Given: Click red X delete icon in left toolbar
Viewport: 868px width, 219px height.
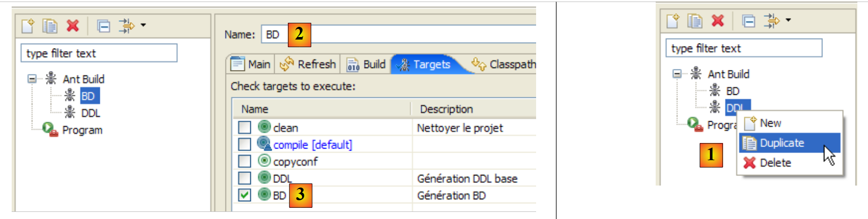Looking at the screenshot, I should click(x=73, y=26).
